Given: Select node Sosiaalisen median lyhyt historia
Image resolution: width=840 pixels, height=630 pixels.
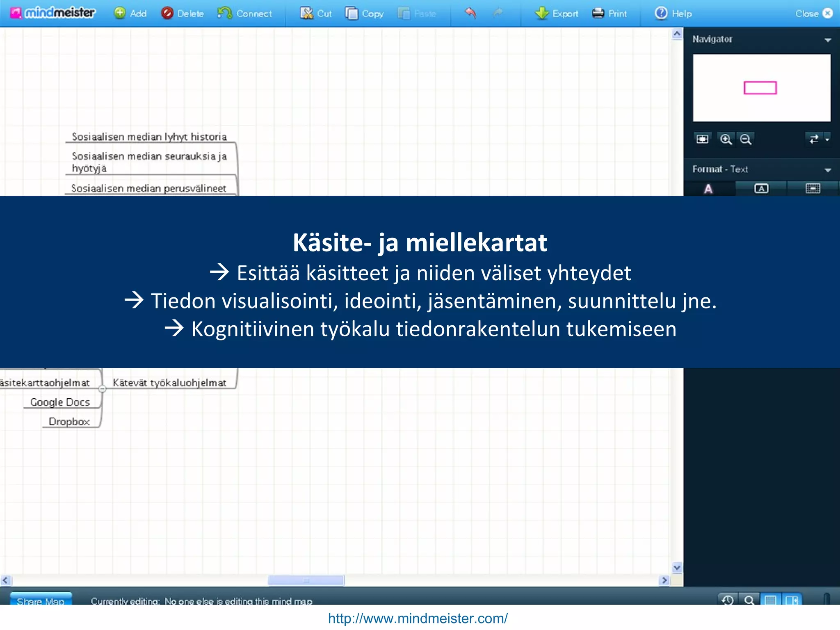Looking at the screenshot, I should [x=149, y=137].
